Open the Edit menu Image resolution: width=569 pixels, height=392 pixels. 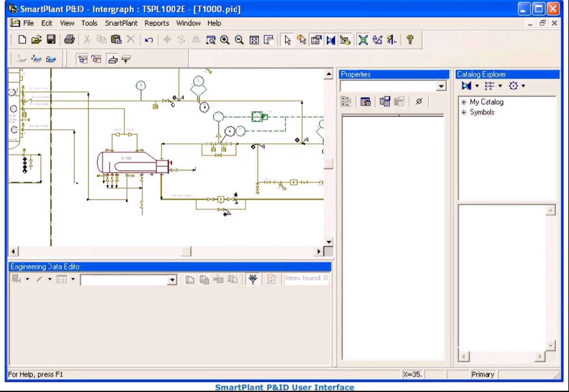46,23
